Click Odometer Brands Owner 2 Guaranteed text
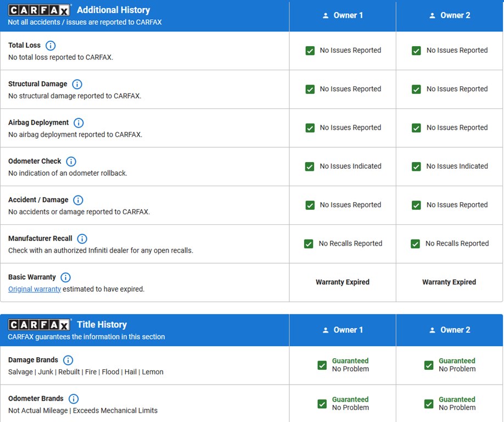 pos(457,399)
